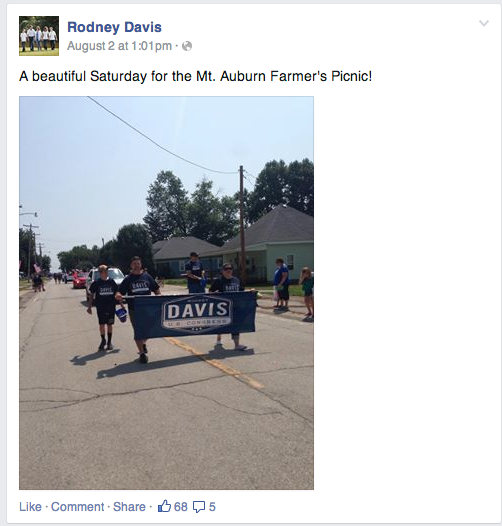Open the Rodney Davis profile name link
Screen dimensions: 502x526
coord(114,27)
